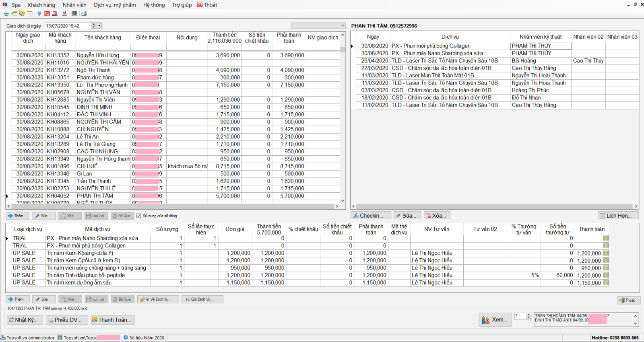Open the Hệ thống menu
This screenshot has height=342, width=644.
[154, 5]
